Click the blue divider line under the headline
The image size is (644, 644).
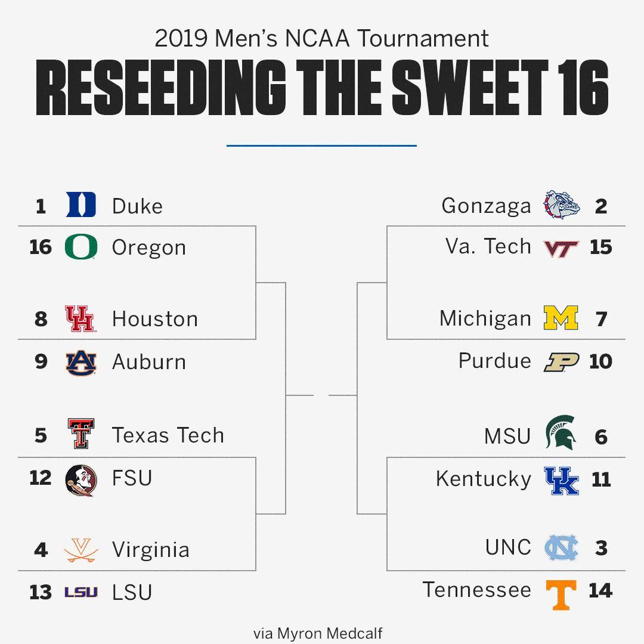321,145
